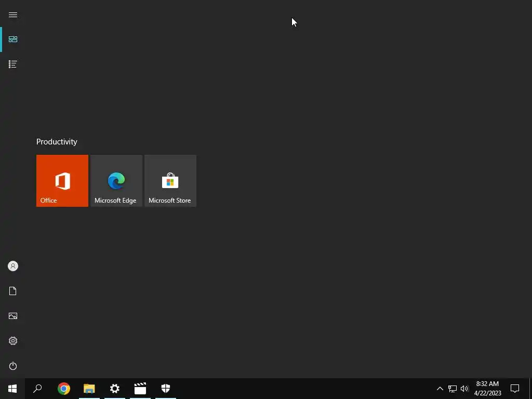The height and width of the screenshot is (399, 532).
Task: Click the Productivity group heading
Action: click(57, 142)
